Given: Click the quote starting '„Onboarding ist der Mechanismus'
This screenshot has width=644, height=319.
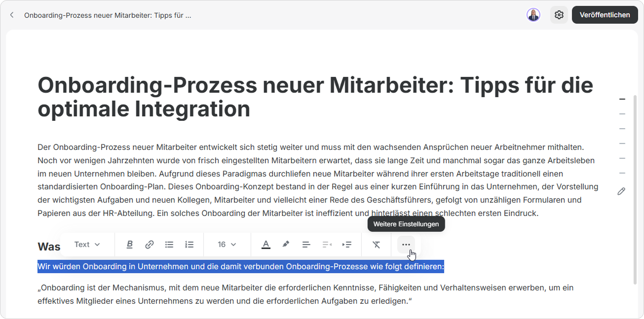Looking at the screenshot, I should pyautogui.click(x=305, y=294).
